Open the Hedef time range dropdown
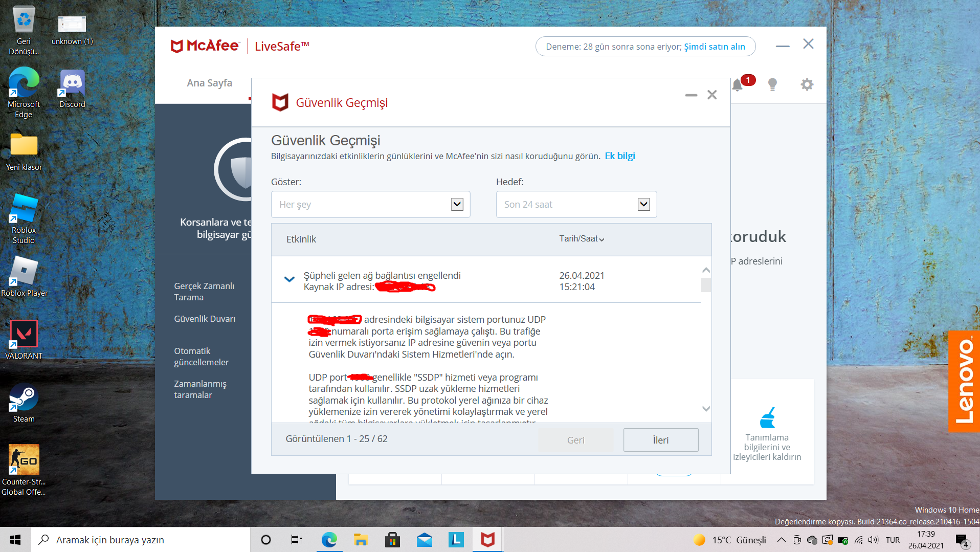The height and width of the screenshot is (552, 980). pyautogui.click(x=576, y=205)
